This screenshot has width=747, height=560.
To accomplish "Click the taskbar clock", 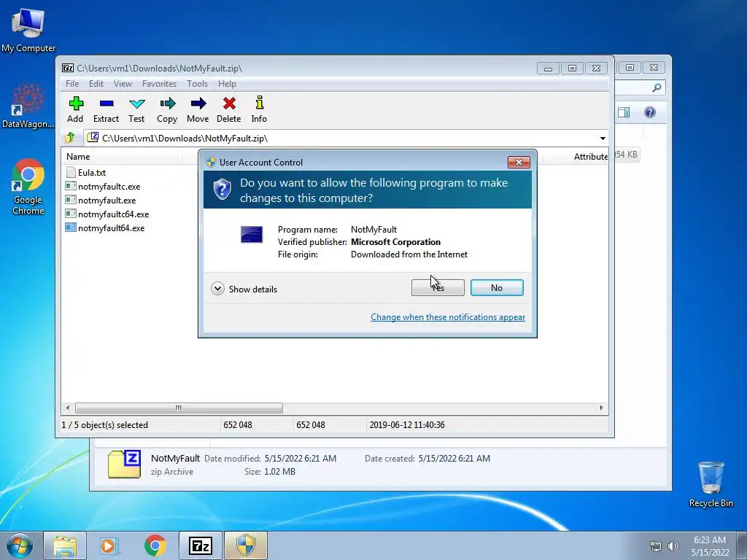I will 710,546.
